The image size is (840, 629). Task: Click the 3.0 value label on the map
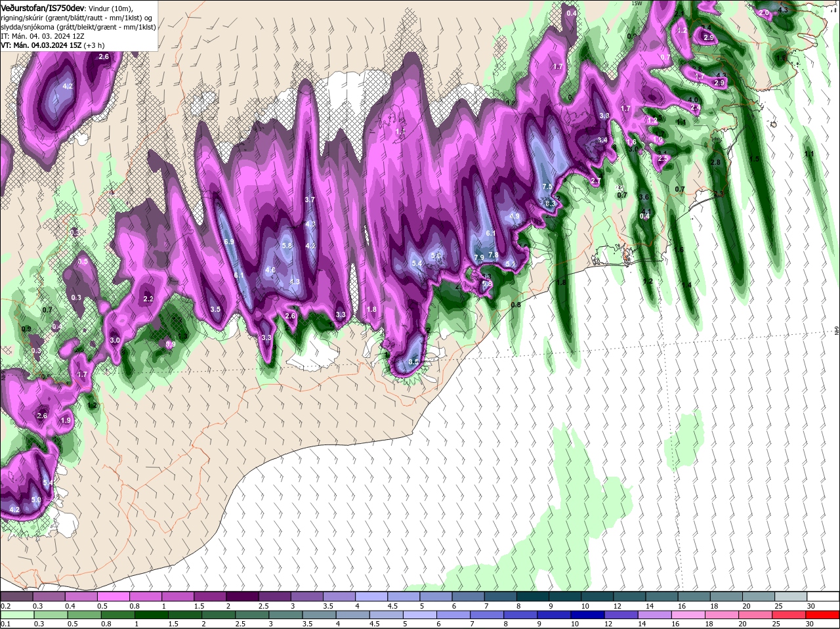115,340
